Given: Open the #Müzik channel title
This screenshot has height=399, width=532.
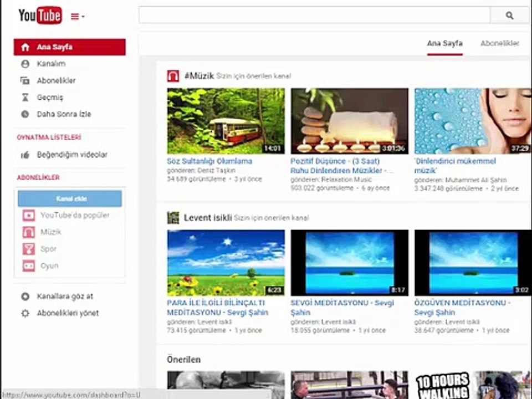Looking at the screenshot, I should click(x=199, y=76).
